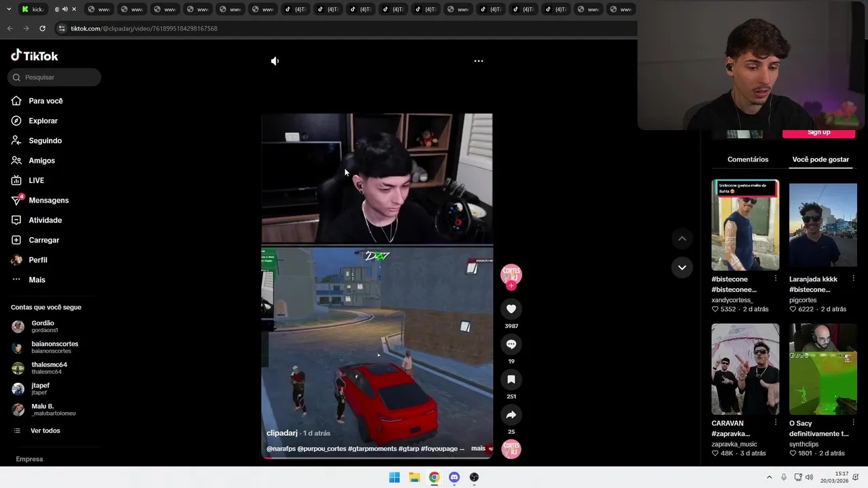Mute the TikTok video with speaker icon
This screenshot has width=868, height=488.
click(x=275, y=61)
